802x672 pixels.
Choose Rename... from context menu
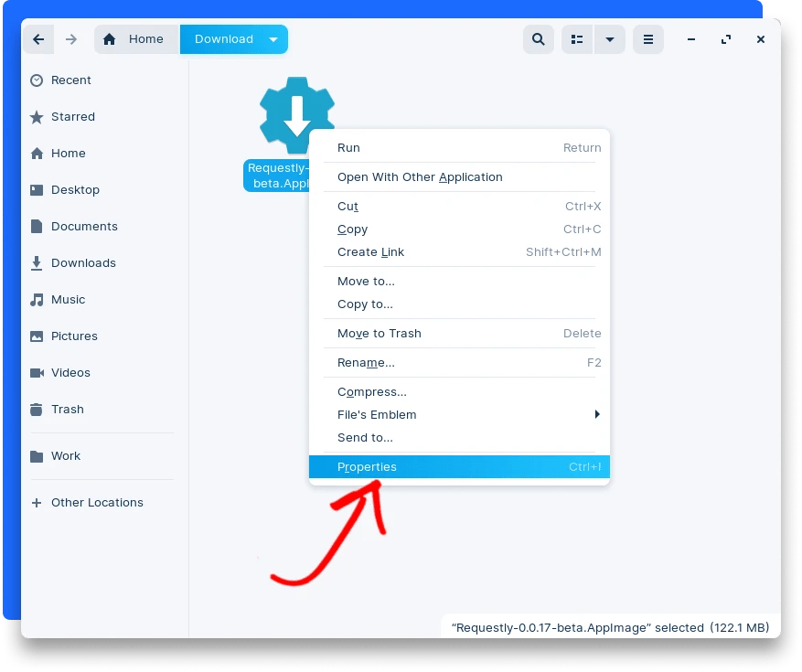click(459, 363)
